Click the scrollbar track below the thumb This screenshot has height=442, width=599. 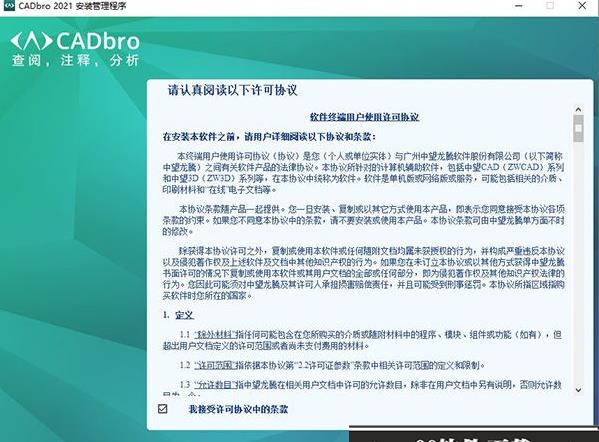click(578, 264)
